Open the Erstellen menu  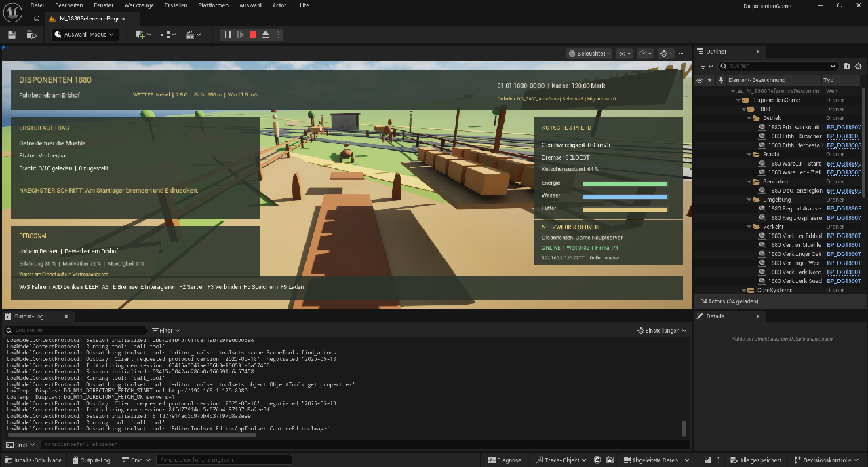[176, 5]
